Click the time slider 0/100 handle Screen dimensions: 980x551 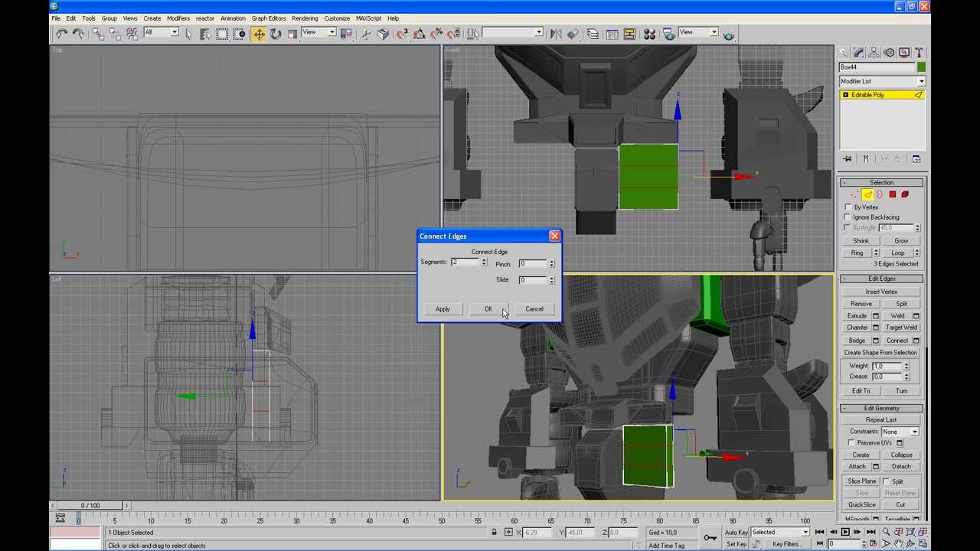(90, 506)
